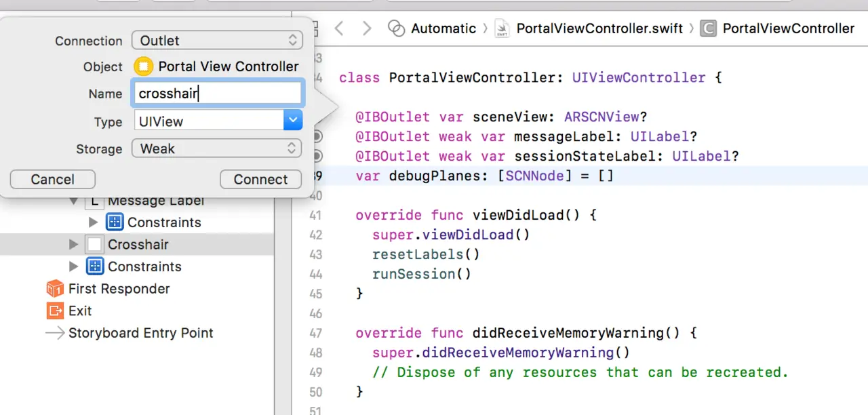Go back with the jump bar arrow
The width and height of the screenshot is (868, 415).
[339, 28]
